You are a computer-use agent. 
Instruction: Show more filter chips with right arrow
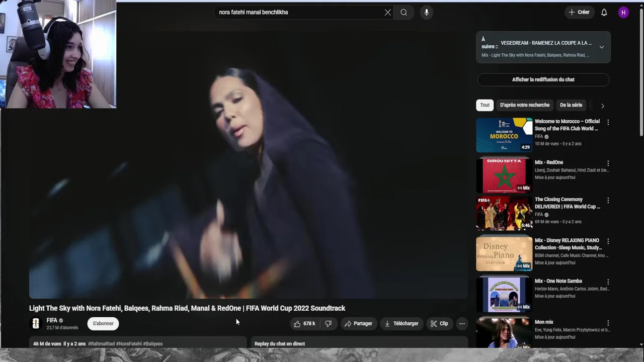(x=602, y=106)
